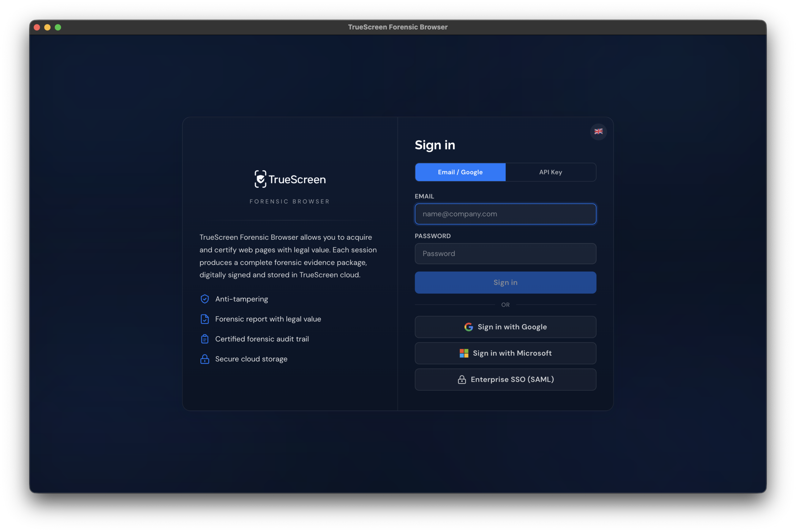Click the audit trail clipboard icon
Viewport: 796px width, 532px height.
tap(204, 339)
